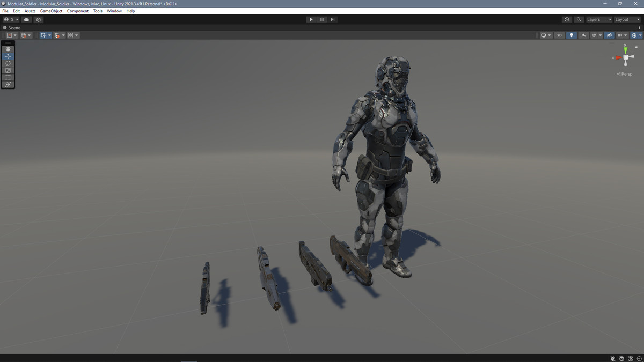Toggle scene audio mute
Image resolution: width=644 pixels, height=362 pixels.
coord(582,35)
